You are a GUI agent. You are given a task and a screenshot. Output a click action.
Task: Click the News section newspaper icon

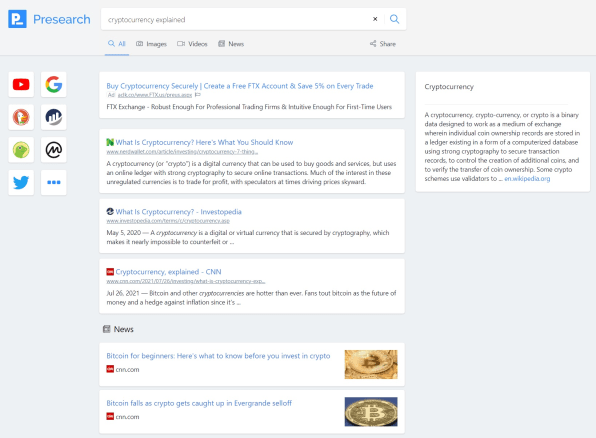tap(107, 329)
